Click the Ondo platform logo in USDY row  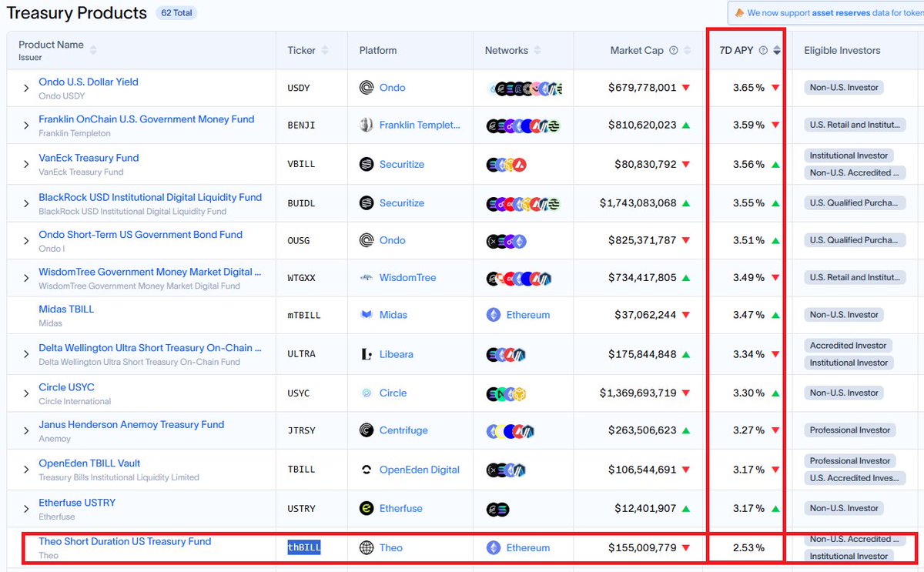point(367,88)
